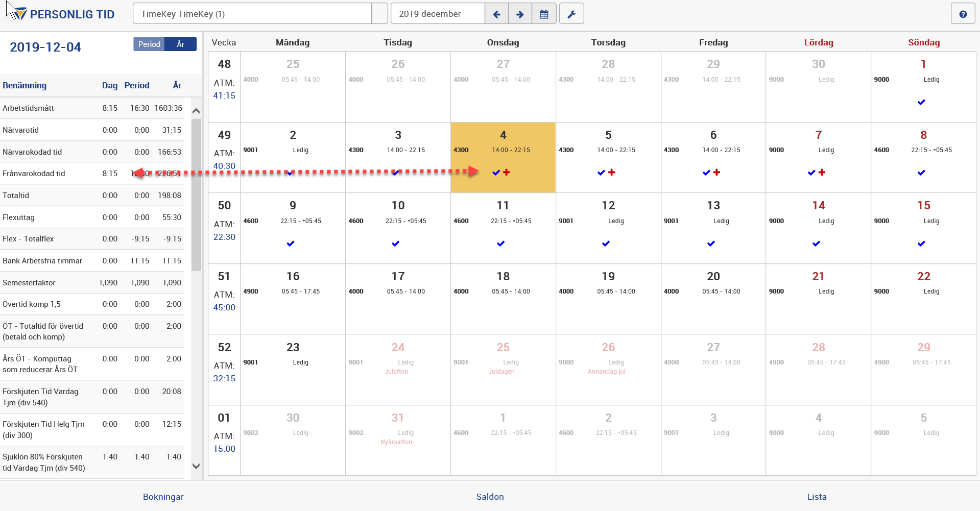Viewport: 980px width, 511px height.
Task: Click the blue checkmark on Friday 6
Action: pos(706,173)
